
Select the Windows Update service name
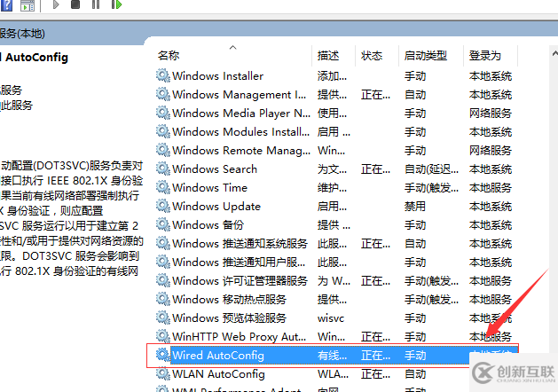[216, 207]
